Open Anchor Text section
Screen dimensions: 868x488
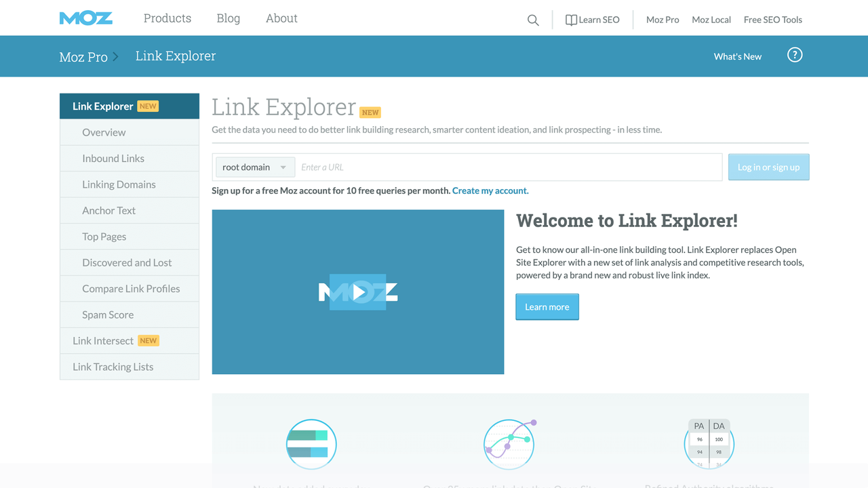pyautogui.click(x=130, y=210)
